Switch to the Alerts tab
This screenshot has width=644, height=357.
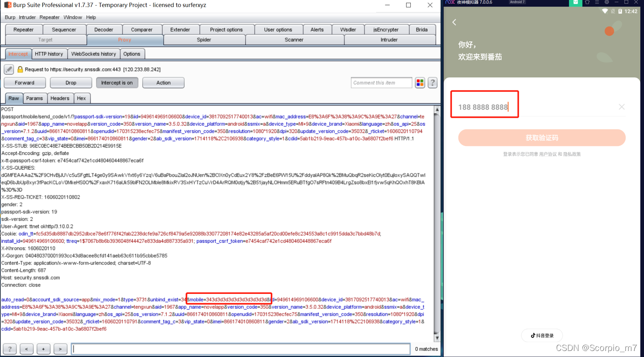tap(317, 30)
